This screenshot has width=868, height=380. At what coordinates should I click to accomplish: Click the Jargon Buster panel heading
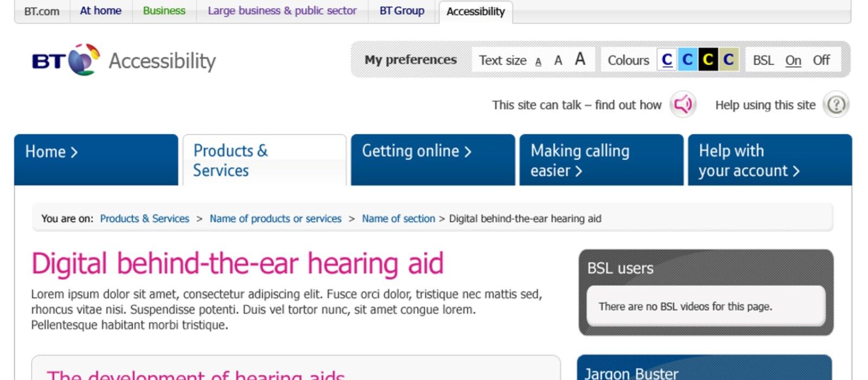[631, 373]
